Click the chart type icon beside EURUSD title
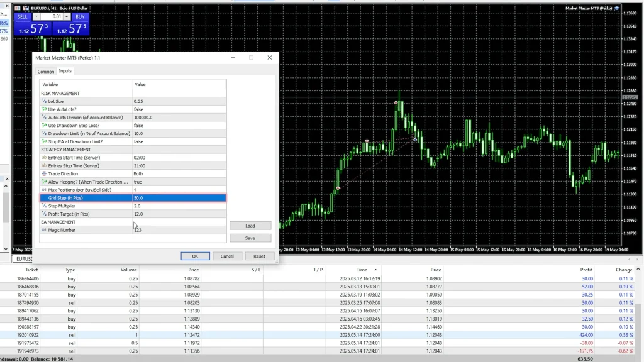Screen dimensions: 644x362 pyautogui.click(x=26, y=8)
